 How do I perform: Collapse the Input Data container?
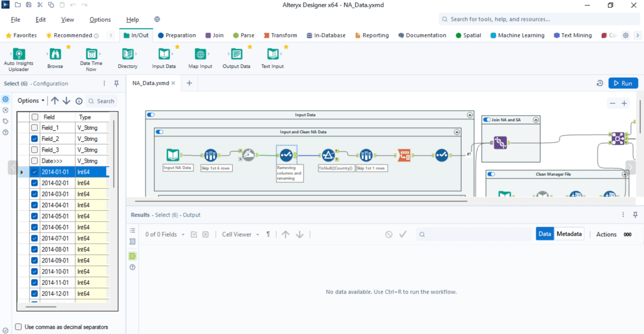[470, 115]
